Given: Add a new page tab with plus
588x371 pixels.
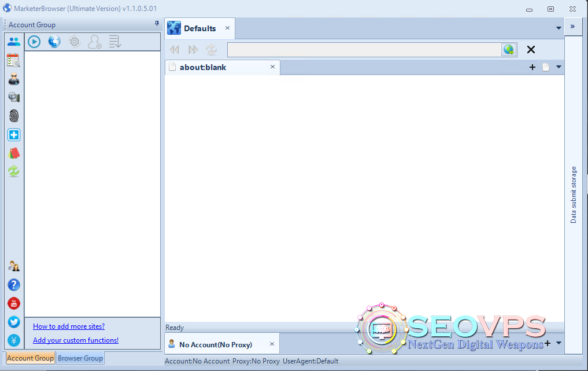Looking at the screenshot, I should pos(532,67).
